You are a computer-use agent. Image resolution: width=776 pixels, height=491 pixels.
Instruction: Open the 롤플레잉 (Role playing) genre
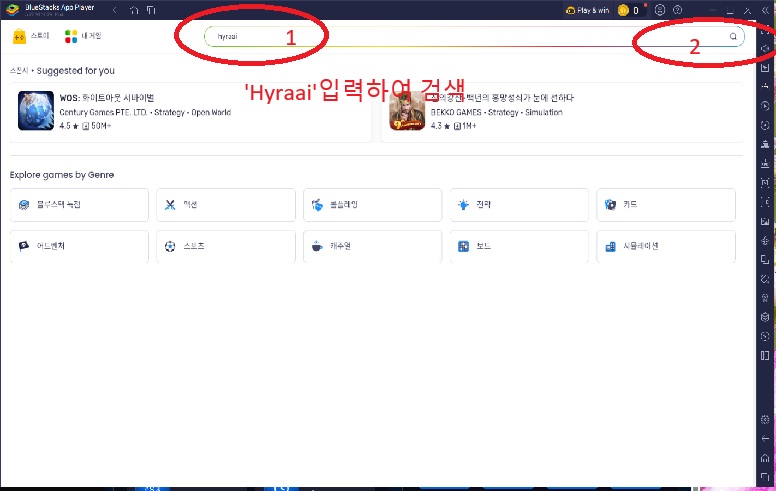[372, 204]
